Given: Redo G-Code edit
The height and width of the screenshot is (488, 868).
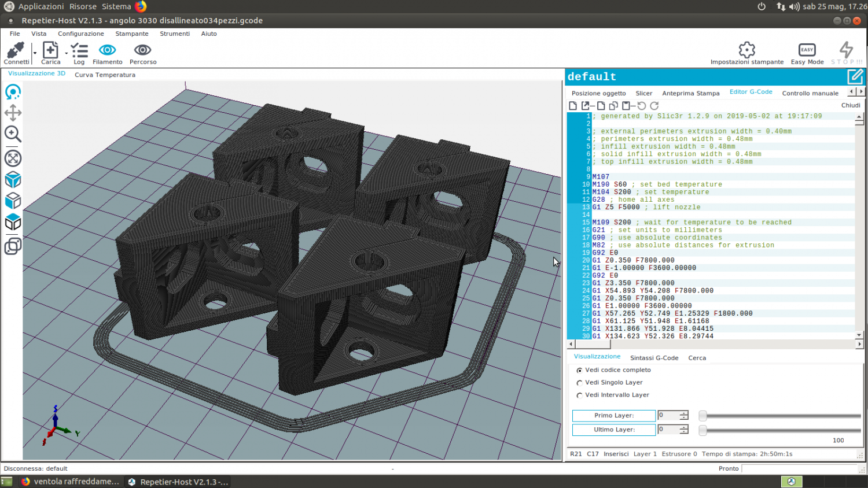Looking at the screenshot, I should [x=654, y=106].
